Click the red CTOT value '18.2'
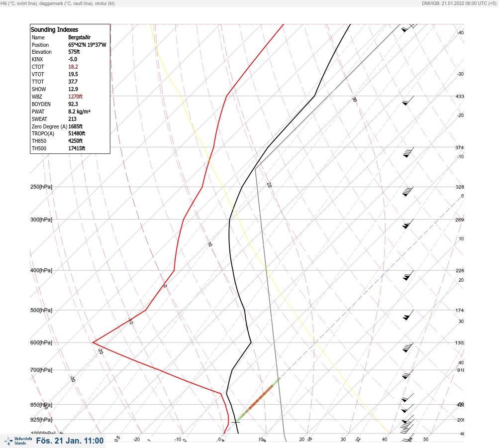 [x=73, y=67]
